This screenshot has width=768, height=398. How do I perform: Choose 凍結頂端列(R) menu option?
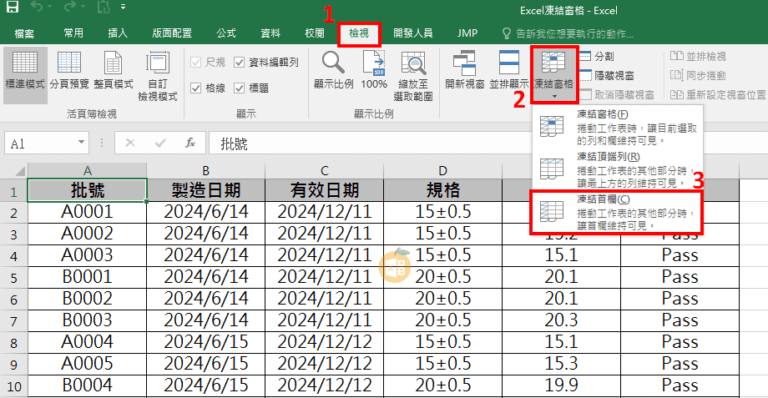[618, 169]
